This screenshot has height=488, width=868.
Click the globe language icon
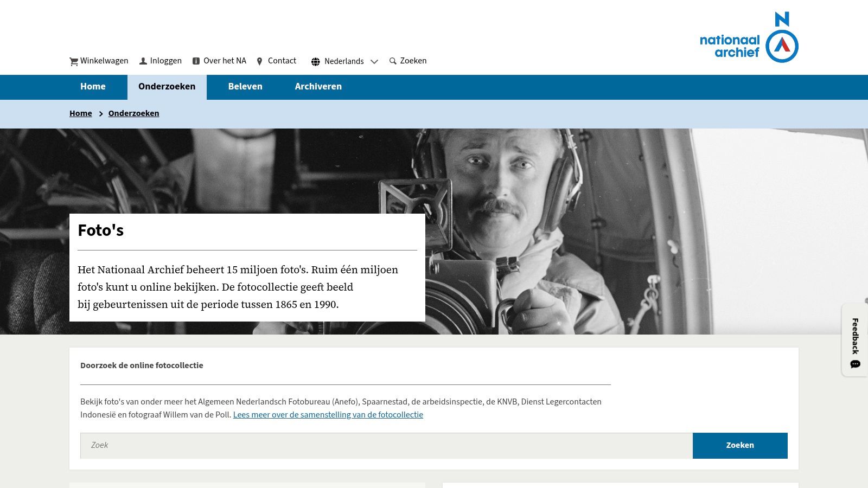point(316,61)
